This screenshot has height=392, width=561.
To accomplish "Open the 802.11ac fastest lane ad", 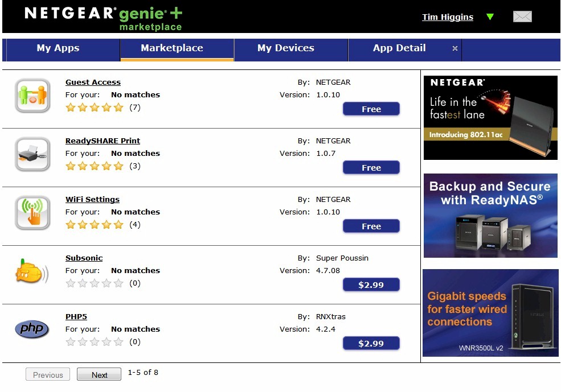I will (490, 118).
